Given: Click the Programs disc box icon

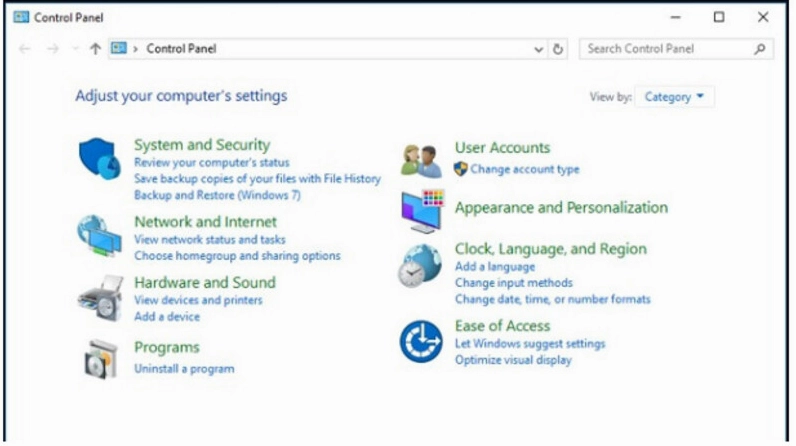Looking at the screenshot, I should pyautogui.click(x=99, y=359).
